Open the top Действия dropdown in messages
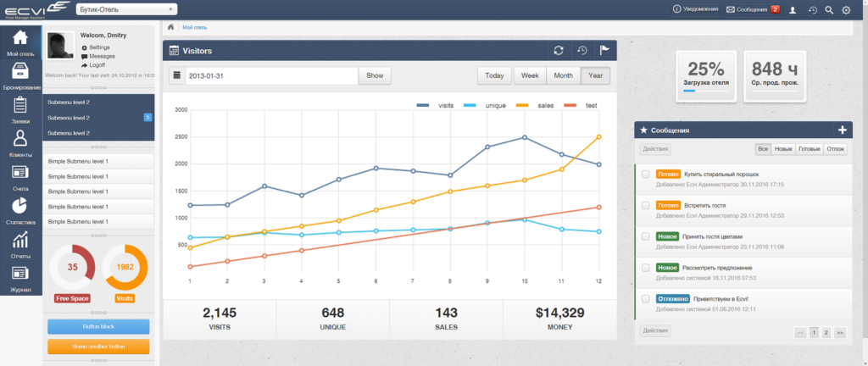The image size is (868, 366). pyautogui.click(x=655, y=149)
